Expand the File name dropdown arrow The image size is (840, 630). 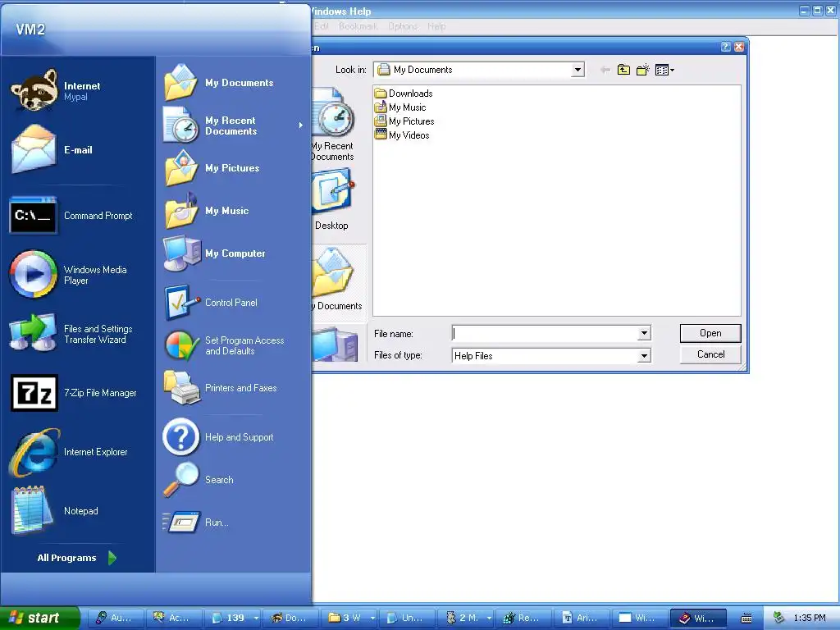point(645,334)
